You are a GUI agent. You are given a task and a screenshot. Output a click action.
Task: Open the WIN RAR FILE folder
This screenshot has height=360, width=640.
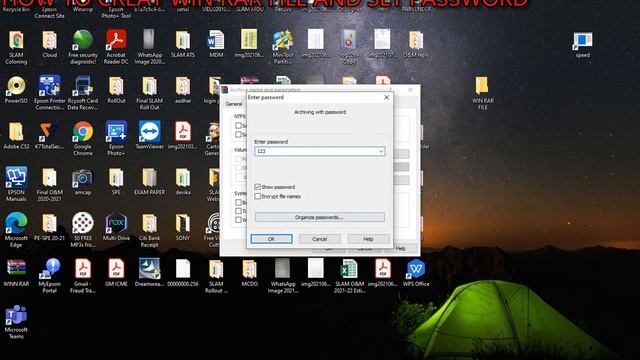click(x=482, y=87)
